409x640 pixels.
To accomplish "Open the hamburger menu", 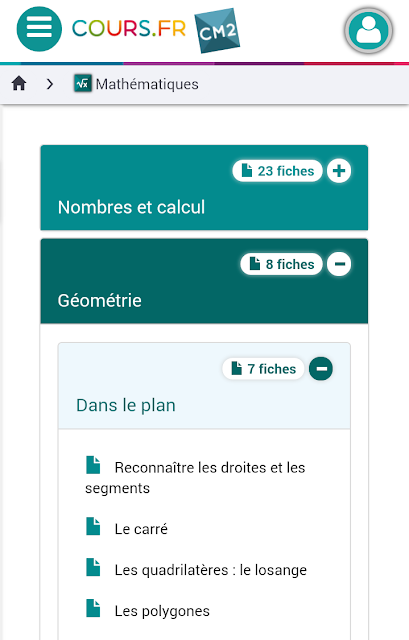I will [39, 29].
